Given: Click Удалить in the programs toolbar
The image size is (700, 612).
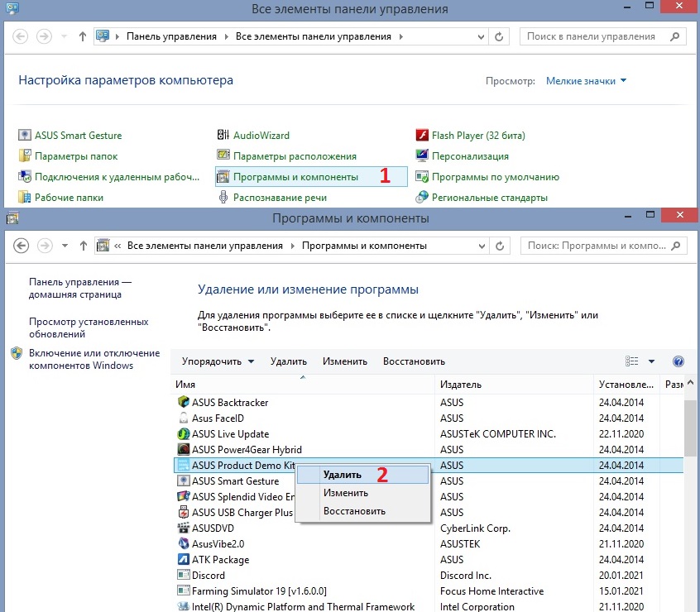Looking at the screenshot, I should tap(289, 361).
